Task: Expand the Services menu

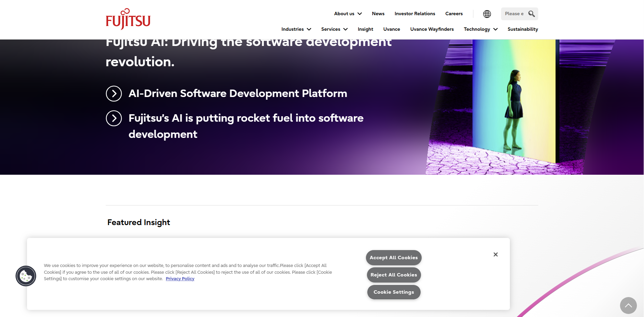Action: 334,29
